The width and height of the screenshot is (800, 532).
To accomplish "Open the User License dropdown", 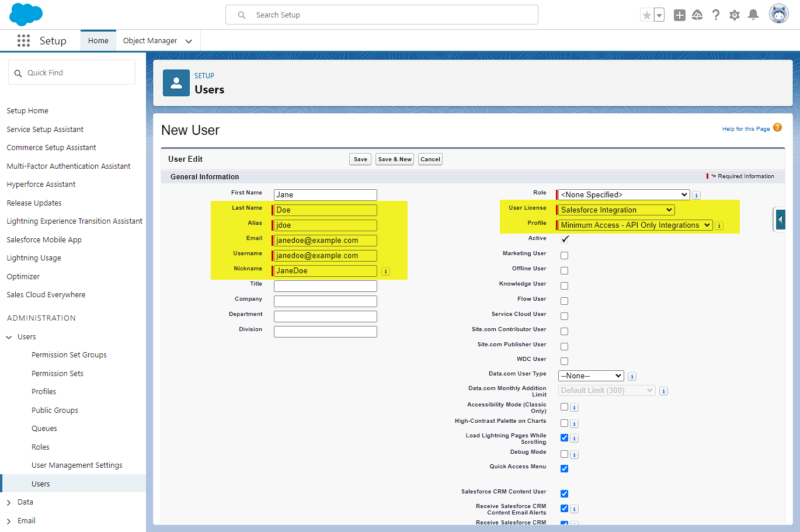I will tap(616, 210).
